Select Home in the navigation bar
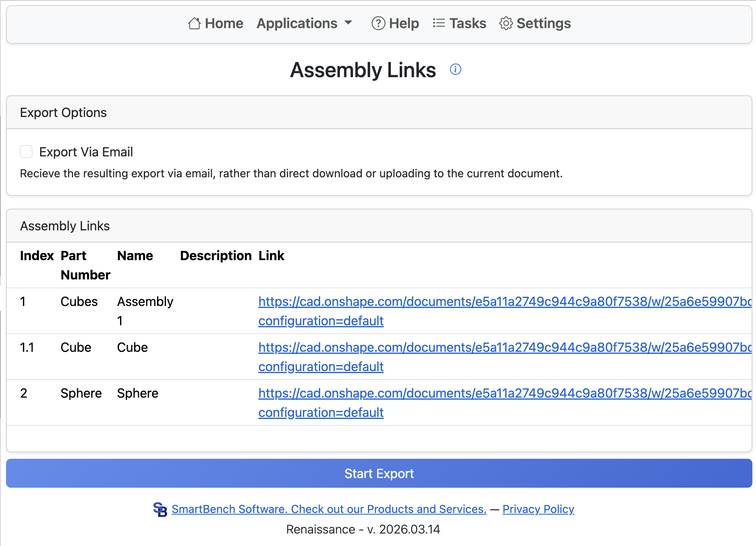 (224, 23)
